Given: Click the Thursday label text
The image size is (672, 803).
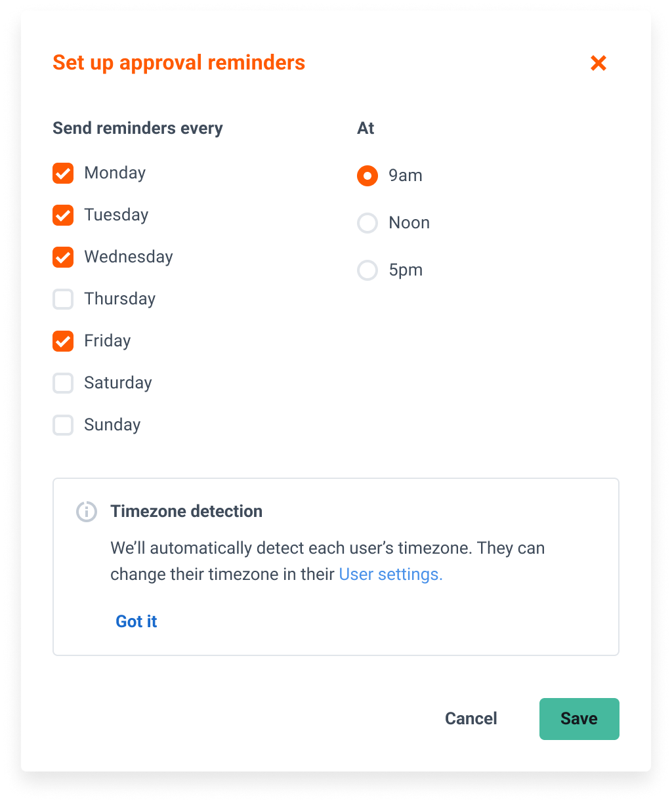Looking at the screenshot, I should tap(120, 299).
